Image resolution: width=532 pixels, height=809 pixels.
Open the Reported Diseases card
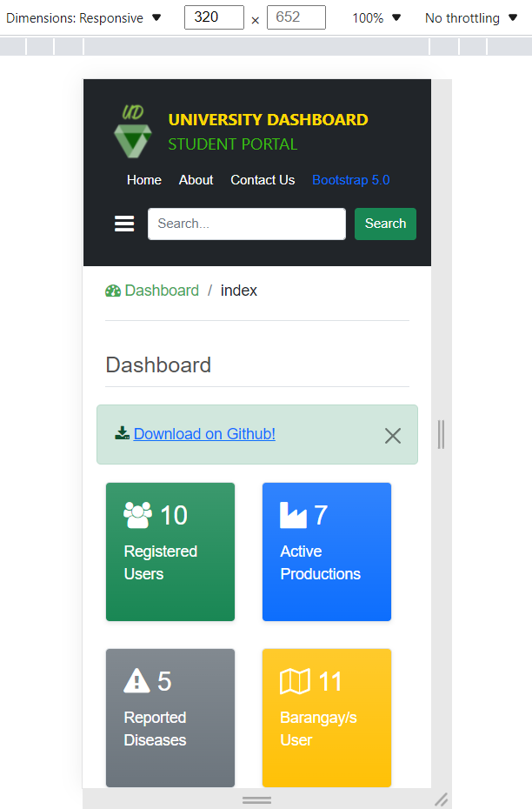tap(170, 718)
